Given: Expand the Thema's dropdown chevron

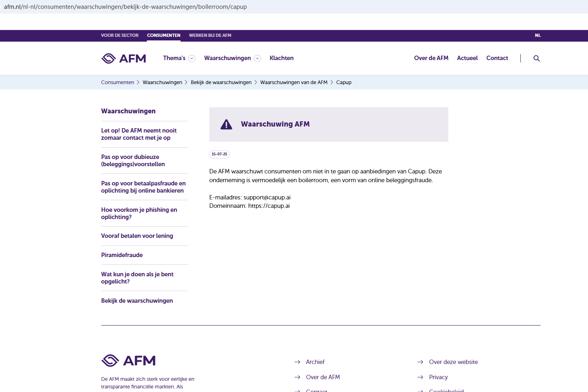Looking at the screenshot, I should (192, 58).
